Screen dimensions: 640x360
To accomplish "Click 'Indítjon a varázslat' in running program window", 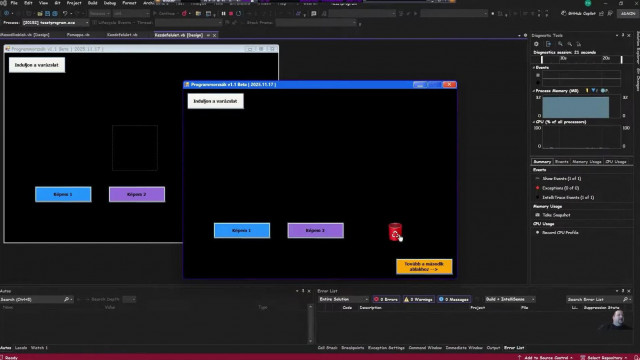I will click(x=216, y=101).
